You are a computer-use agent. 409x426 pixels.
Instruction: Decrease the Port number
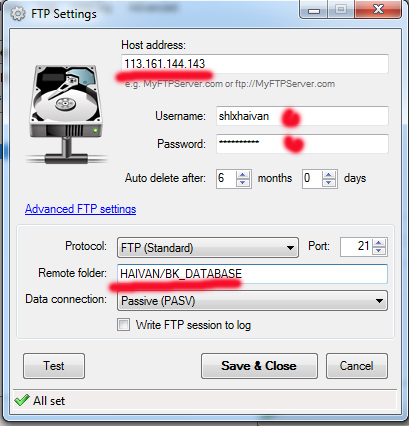(379, 251)
